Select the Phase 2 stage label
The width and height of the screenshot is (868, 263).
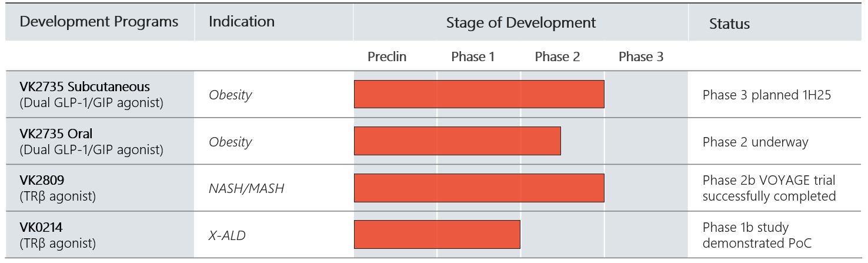pos(557,57)
